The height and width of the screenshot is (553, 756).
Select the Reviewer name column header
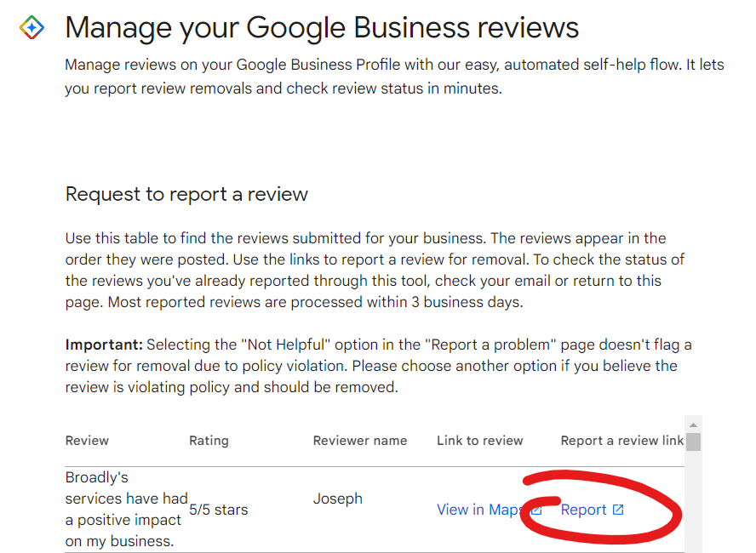tap(360, 440)
